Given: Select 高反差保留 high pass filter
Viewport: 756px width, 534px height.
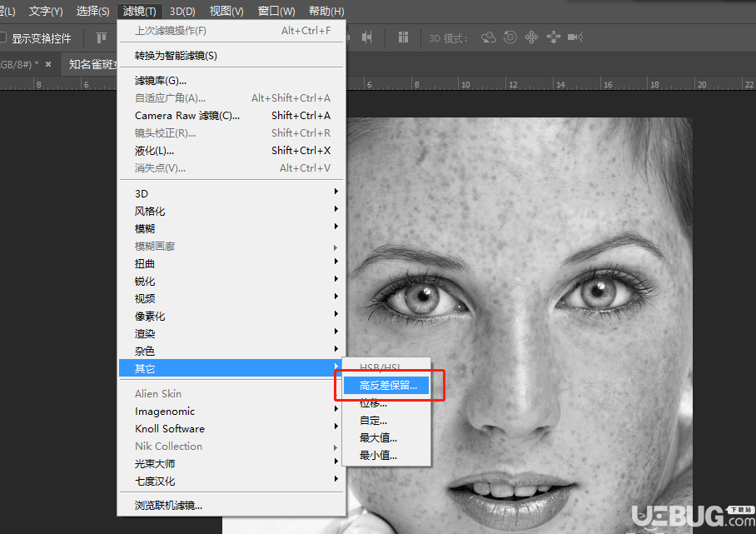Looking at the screenshot, I should point(386,386).
